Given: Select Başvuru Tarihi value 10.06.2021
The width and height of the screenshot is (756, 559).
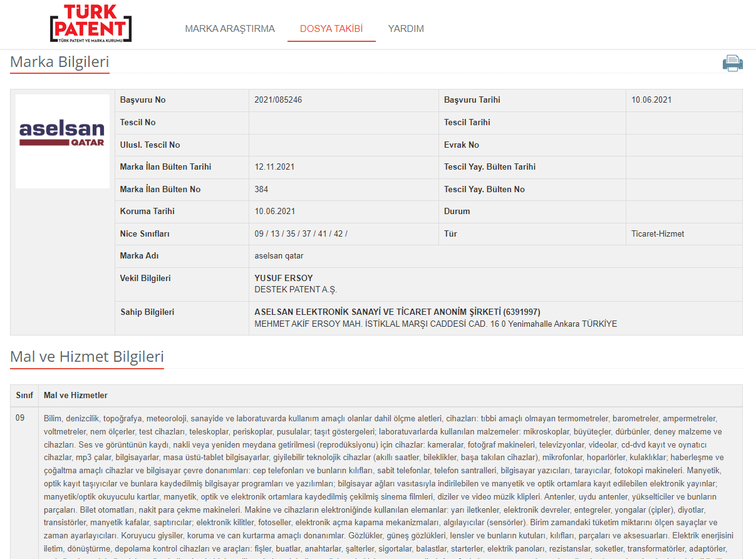Looking at the screenshot, I should pyautogui.click(x=651, y=100).
